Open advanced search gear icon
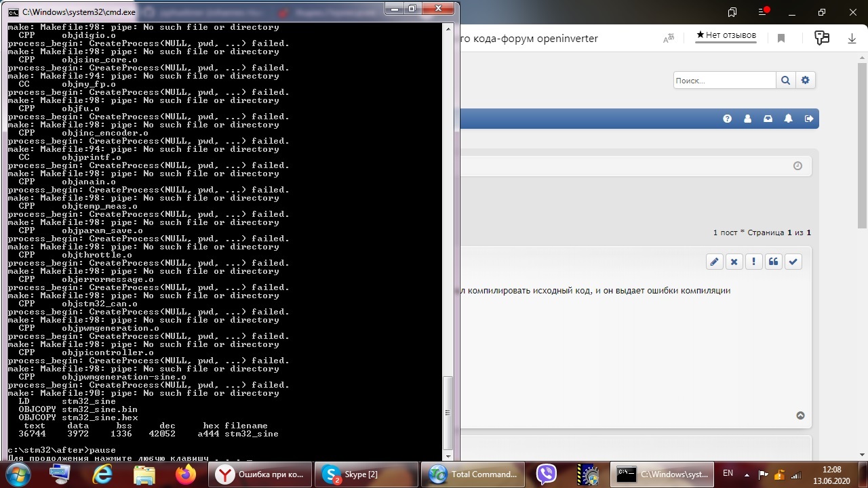The width and height of the screenshot is (868, 488). point(805,81)
